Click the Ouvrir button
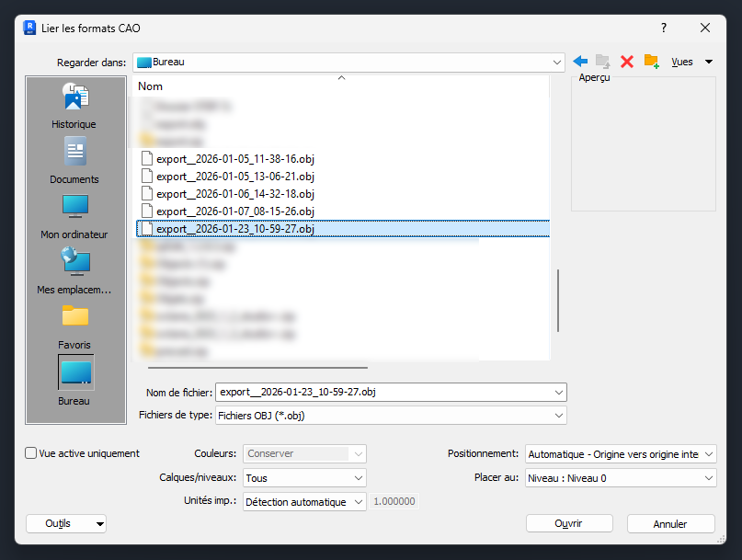The height and width of the screenshot is (560, 742). [x=569, y=523]
